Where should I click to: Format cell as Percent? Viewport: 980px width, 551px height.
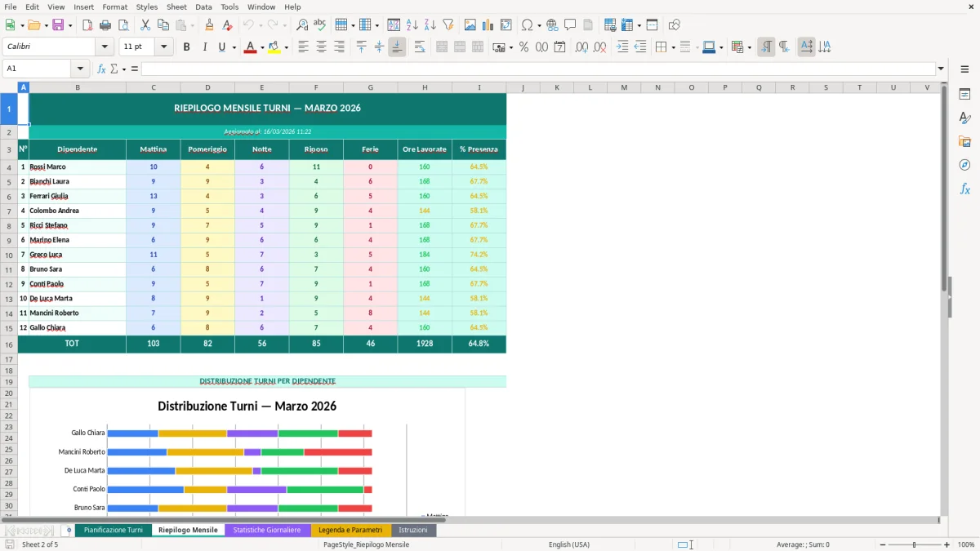coord(523,47)
